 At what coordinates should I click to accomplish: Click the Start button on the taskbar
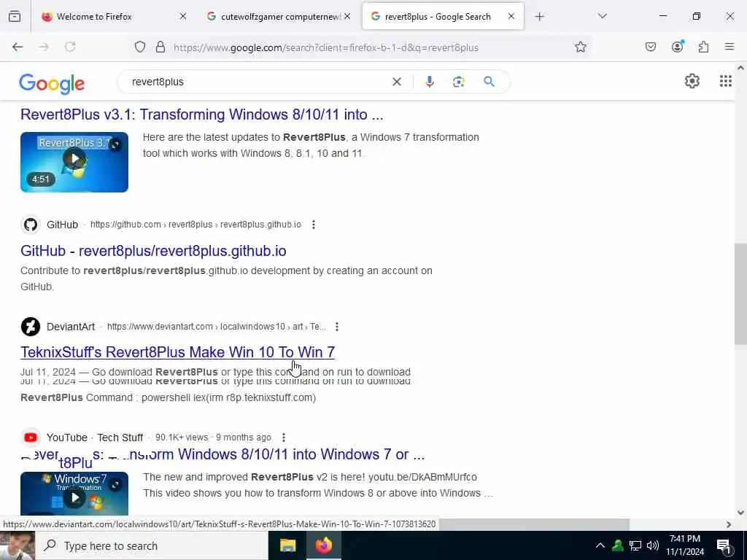pos(18,545)
